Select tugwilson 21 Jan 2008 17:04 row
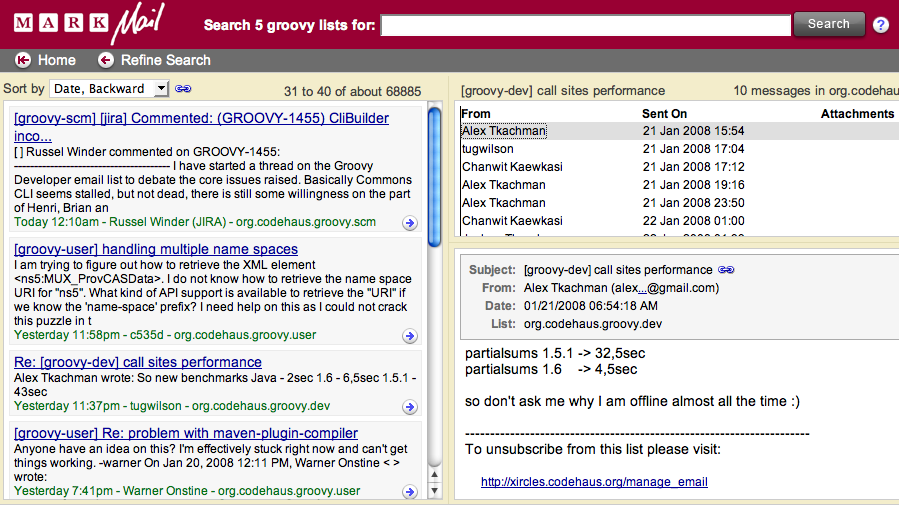Image resolution: width=899 pixels, height=509 pixels. 679,149
